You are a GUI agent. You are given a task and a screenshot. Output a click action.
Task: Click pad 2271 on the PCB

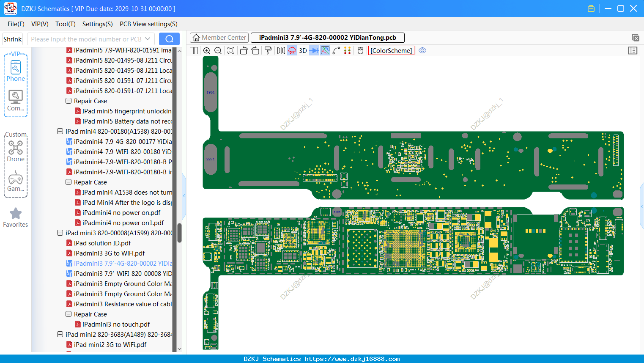[x=211, y=159]
